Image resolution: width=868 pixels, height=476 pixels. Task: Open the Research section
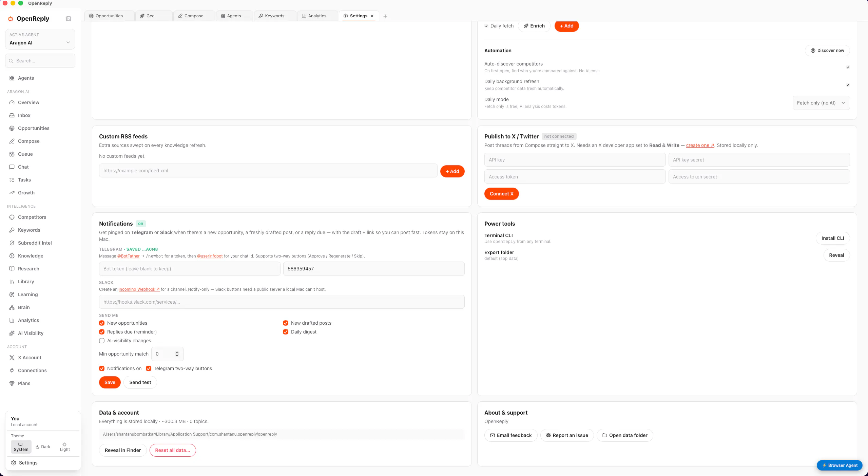pyautogui.click(x=40, y=269)
